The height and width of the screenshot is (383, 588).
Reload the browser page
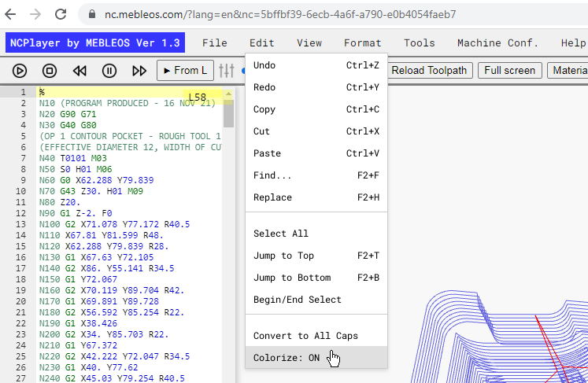61,14
